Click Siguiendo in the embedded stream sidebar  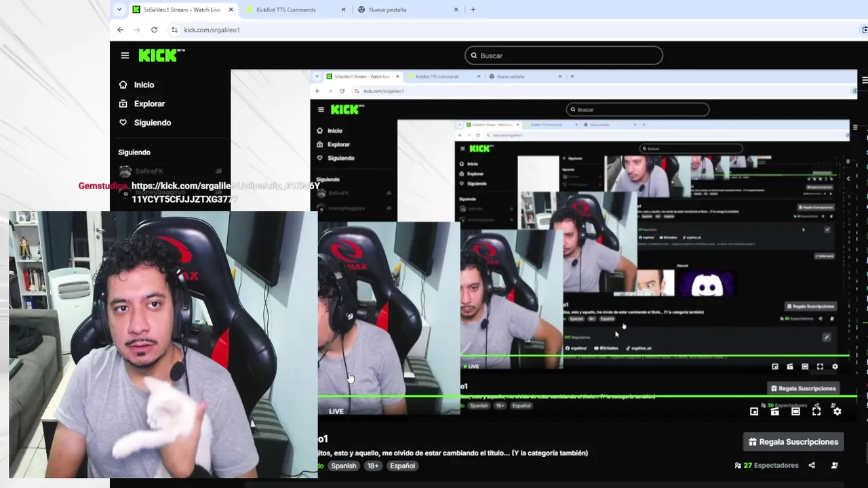pyautogui.click(x=335, y=158)
